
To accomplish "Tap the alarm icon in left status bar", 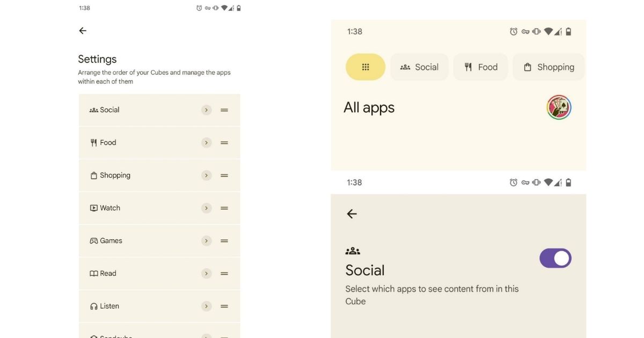I will 199,8.
